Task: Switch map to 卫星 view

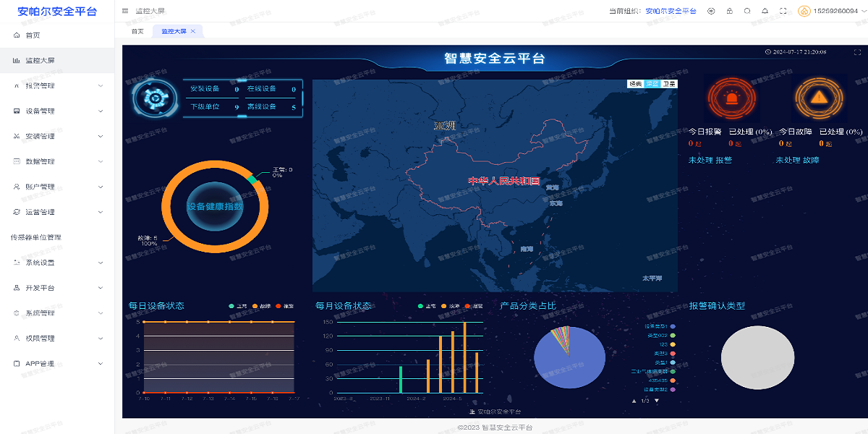Action: tap(670, 84)
